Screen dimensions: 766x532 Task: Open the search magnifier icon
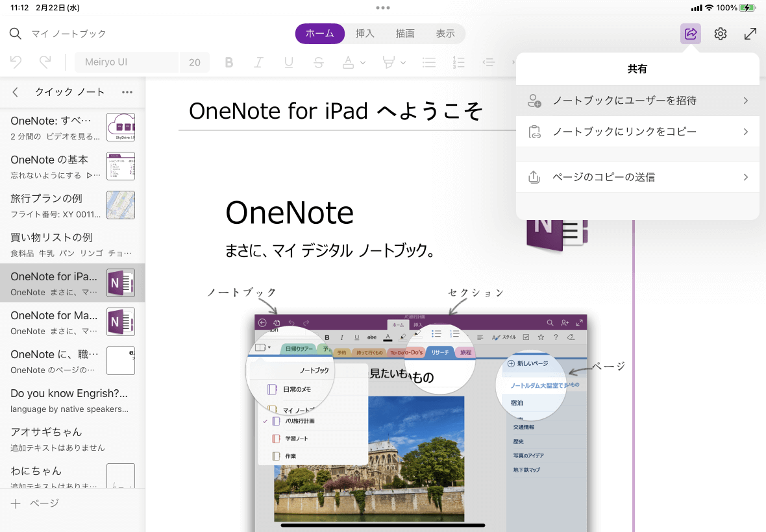[16, 34]
